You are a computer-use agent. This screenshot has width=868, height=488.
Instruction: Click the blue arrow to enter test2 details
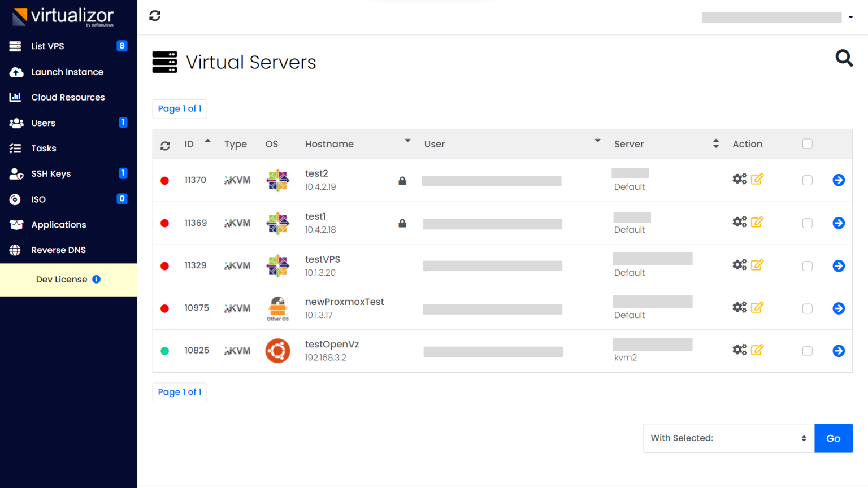coord(838,180)
